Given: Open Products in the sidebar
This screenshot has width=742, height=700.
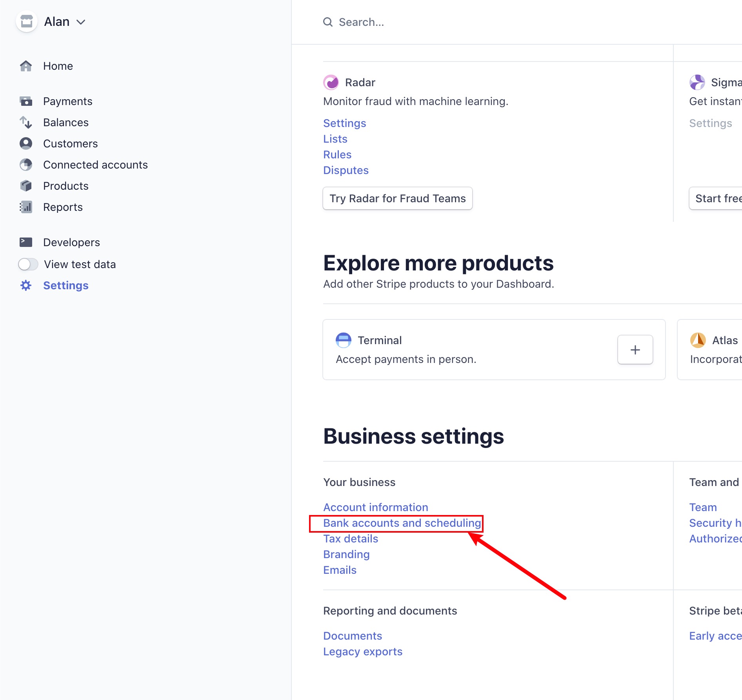Looking at the screenshot, I should click(x=66, y=186).
